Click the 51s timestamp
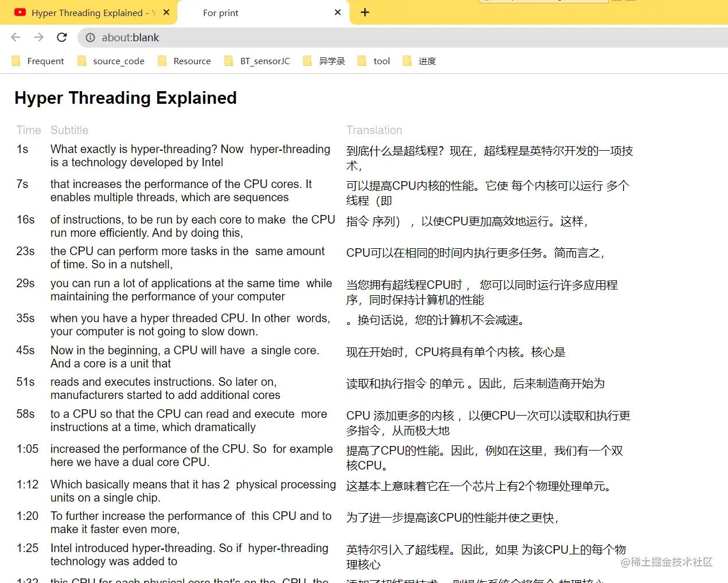This screenshot has height=583, width=728. (x=25, y=382)
